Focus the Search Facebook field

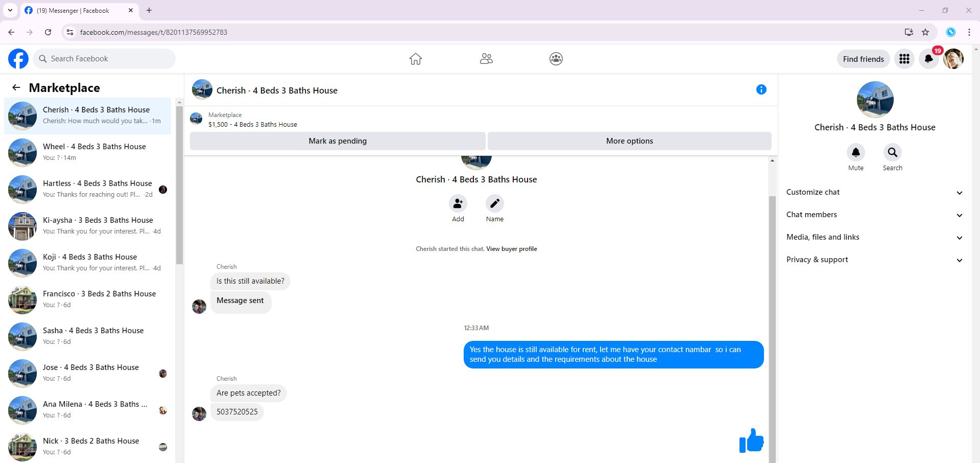(x=104, y=59)
